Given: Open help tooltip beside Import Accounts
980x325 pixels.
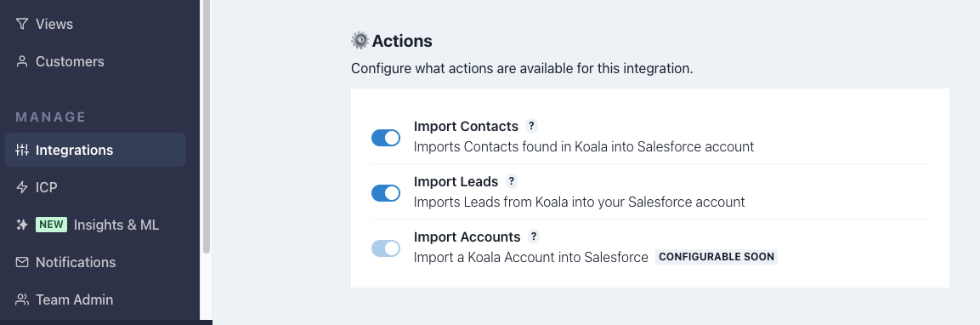Looking at the screenshot, I should click(533, 237).
